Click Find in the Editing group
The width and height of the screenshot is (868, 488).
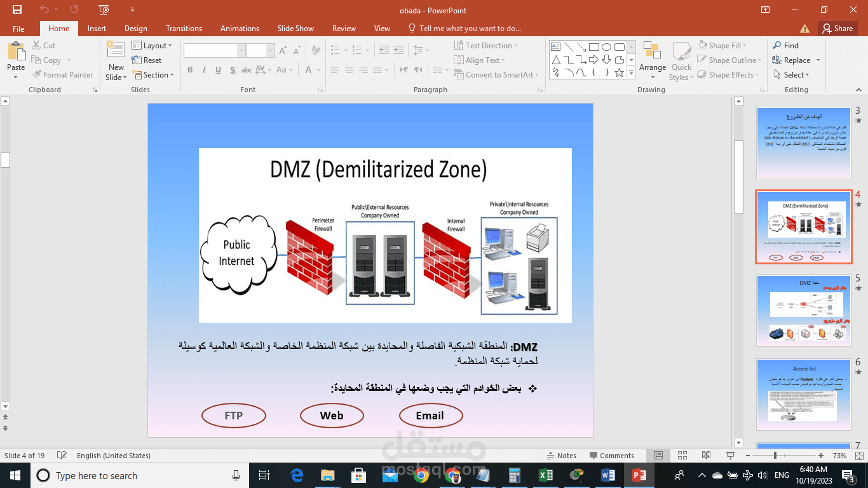pyautogui.click(x=786, y=46)
